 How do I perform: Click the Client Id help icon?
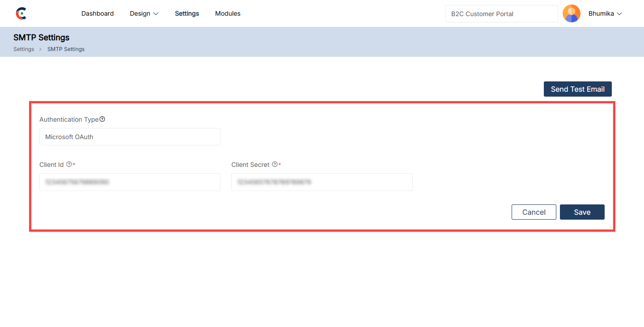coord(69,164)
